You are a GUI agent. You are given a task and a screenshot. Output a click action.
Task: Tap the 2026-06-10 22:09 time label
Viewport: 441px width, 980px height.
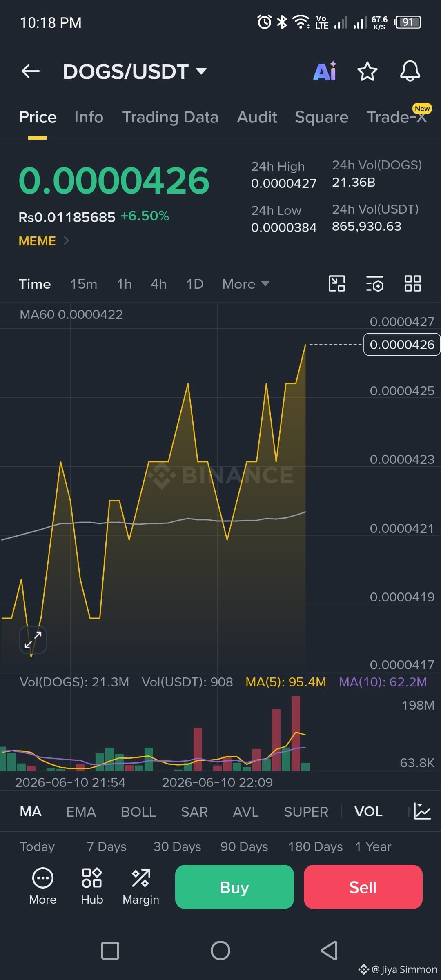coord(217,782)
